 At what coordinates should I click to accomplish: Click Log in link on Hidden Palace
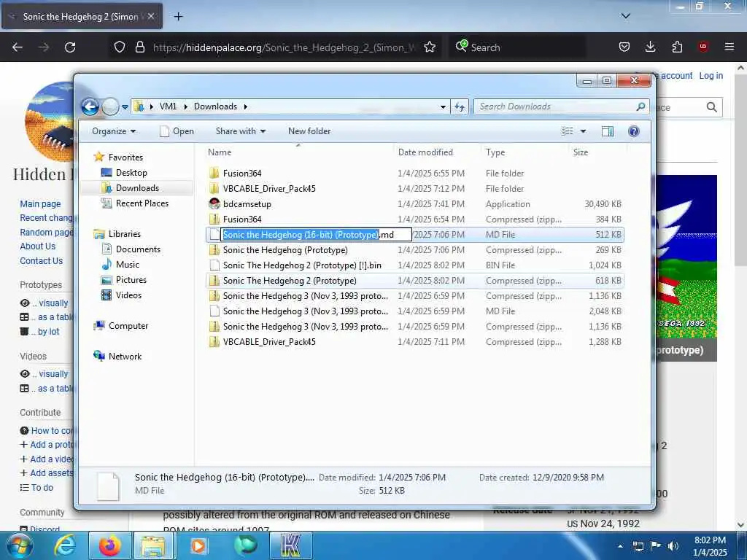711,75
